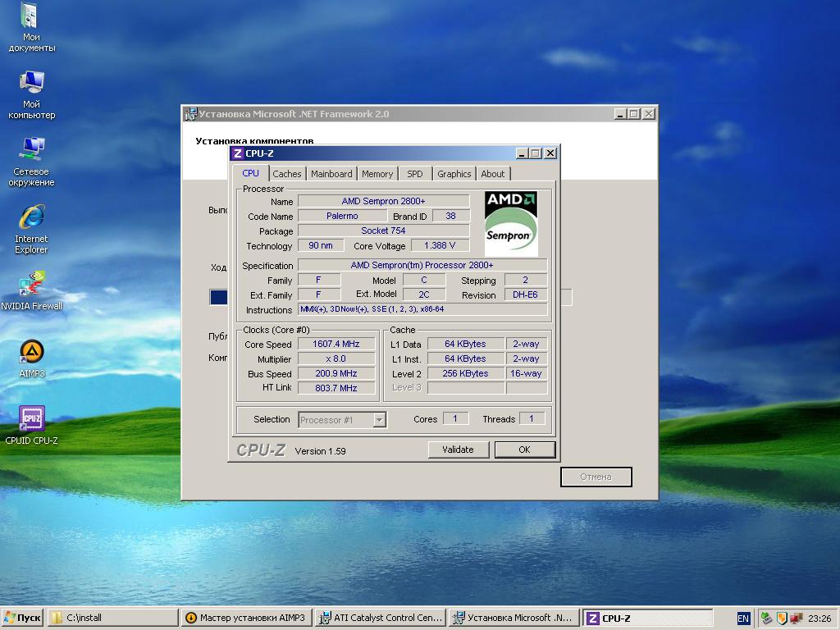Click the Level 2 cache value 256 KBytes
Viewport: 840px width, 630px height.
466,373
